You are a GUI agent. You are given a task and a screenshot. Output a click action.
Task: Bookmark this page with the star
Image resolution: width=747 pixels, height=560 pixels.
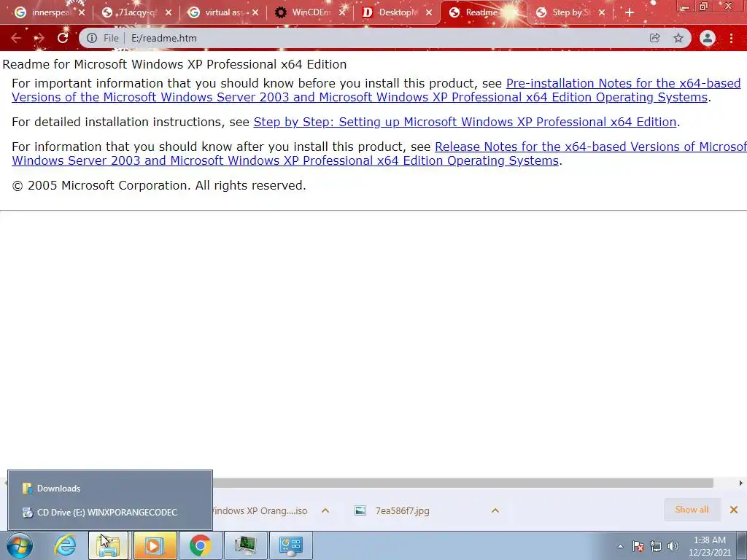click(678, 38)
